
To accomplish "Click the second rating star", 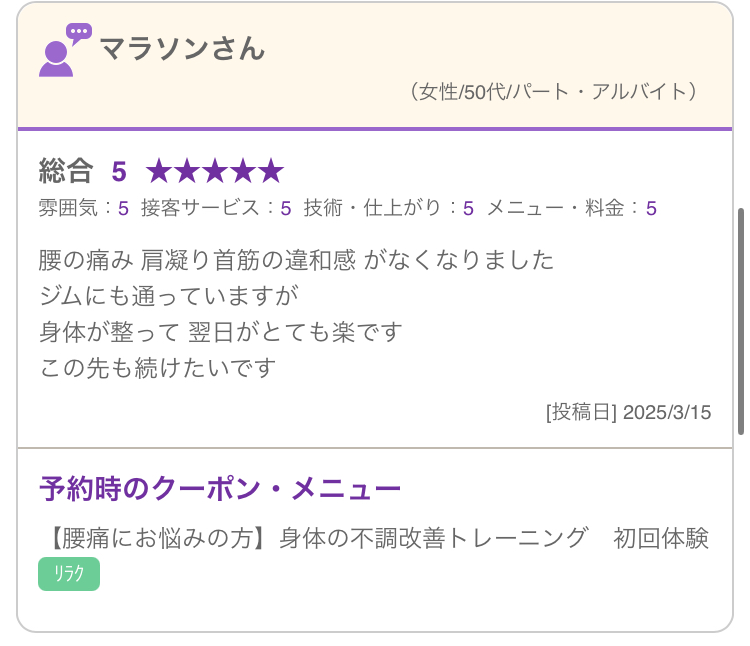I will pos(187,171).
